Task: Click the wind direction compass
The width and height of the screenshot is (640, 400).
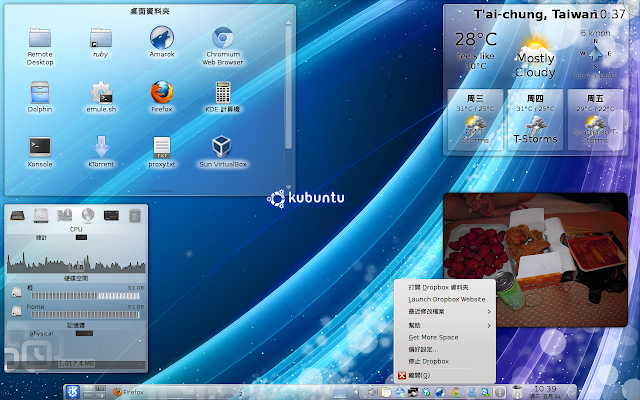Action: pos(596,53)
